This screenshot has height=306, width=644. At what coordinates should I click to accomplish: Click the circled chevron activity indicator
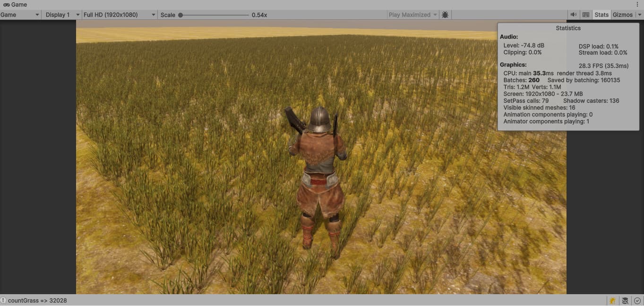637,300
